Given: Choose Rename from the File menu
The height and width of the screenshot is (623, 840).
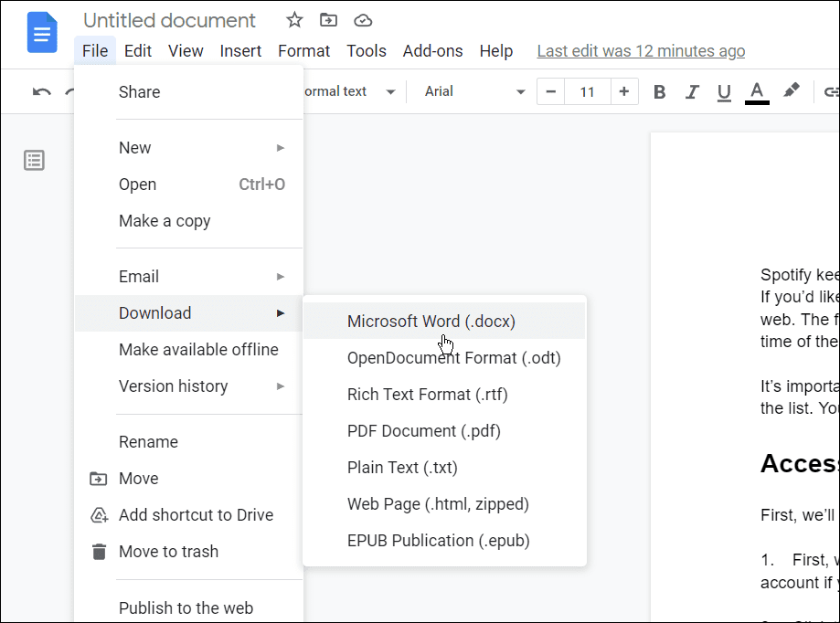Looking at the screenshot, I should click(x=189, y=442).
